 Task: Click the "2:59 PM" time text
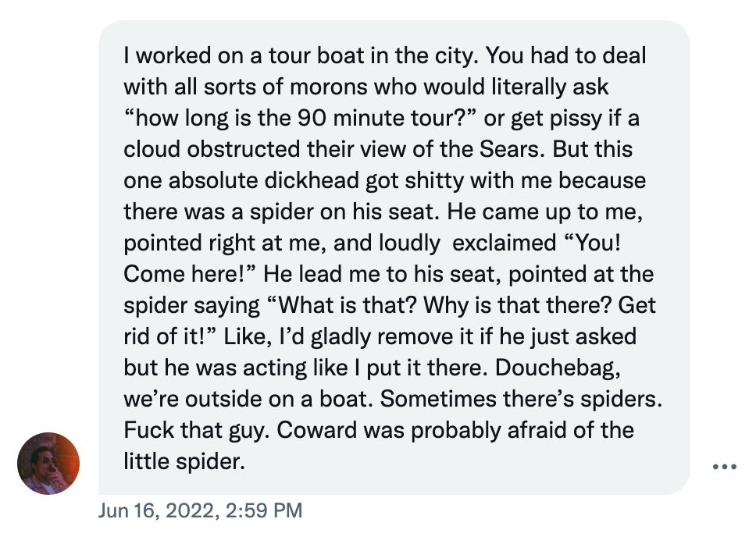263,511
